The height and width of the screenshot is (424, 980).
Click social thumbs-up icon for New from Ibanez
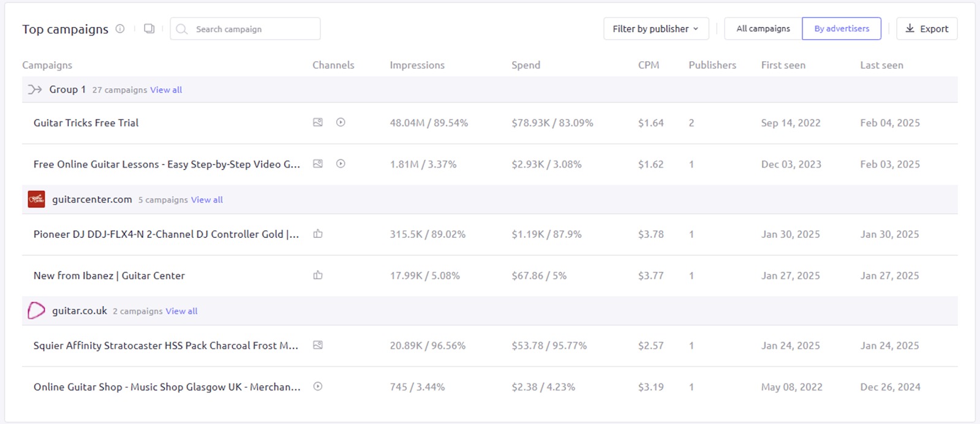click(318, 275)
